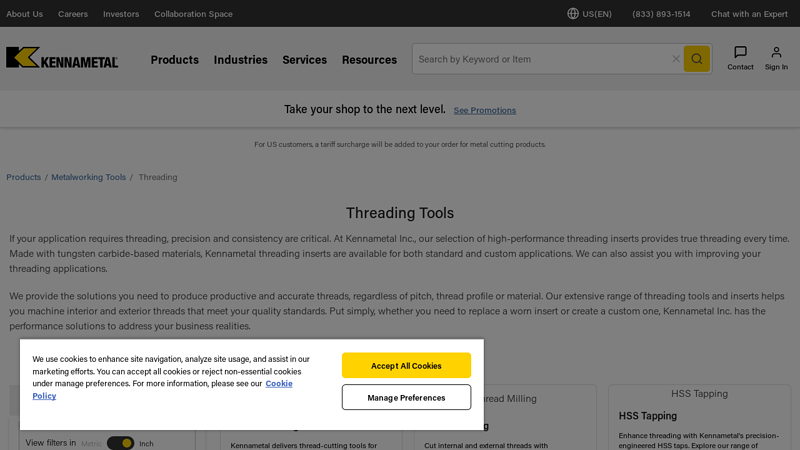The image size is (800, 450).
Task: Open Chat with an Expert
Action: [749, 14]
